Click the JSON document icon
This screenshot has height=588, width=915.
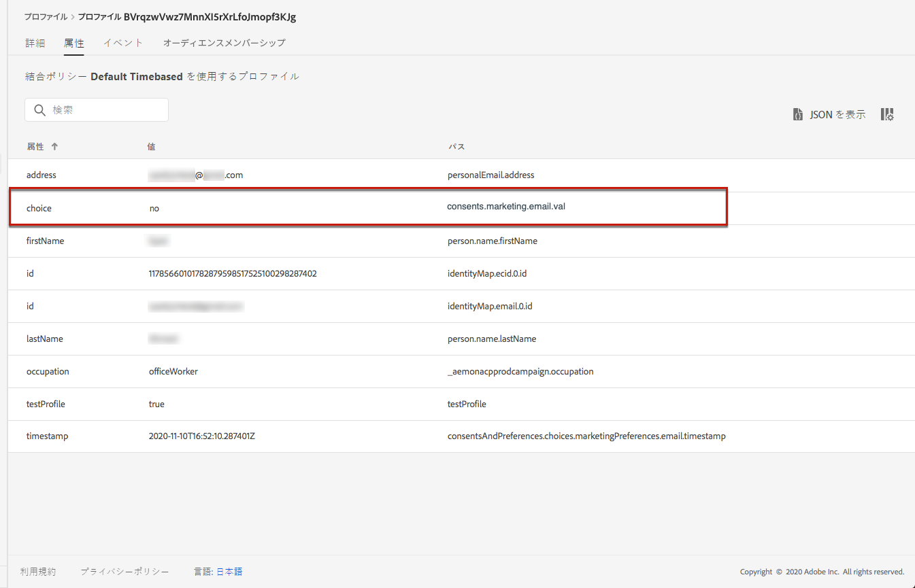point(797,115)
